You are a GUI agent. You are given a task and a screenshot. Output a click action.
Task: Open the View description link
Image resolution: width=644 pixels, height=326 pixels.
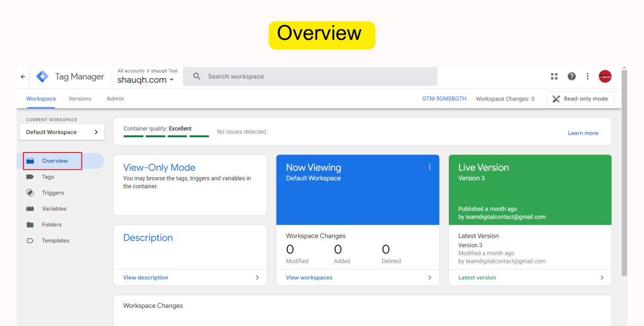tap(145, 278)
